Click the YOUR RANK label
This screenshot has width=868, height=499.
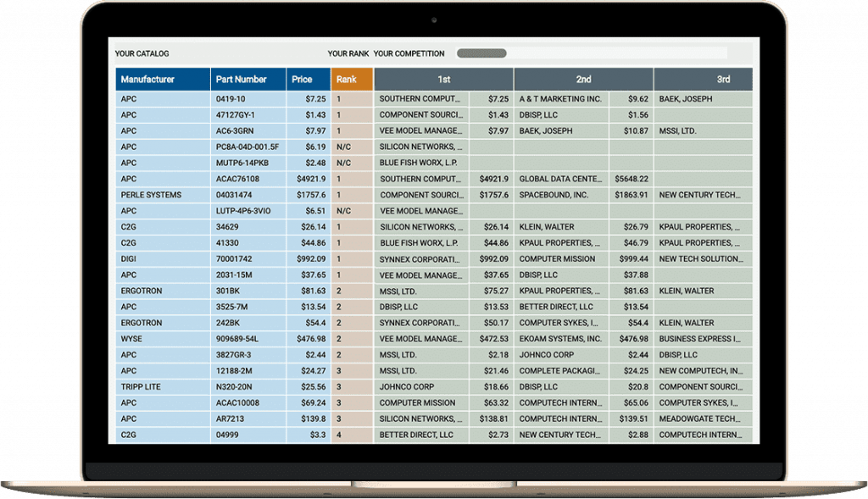pos(348,53)
